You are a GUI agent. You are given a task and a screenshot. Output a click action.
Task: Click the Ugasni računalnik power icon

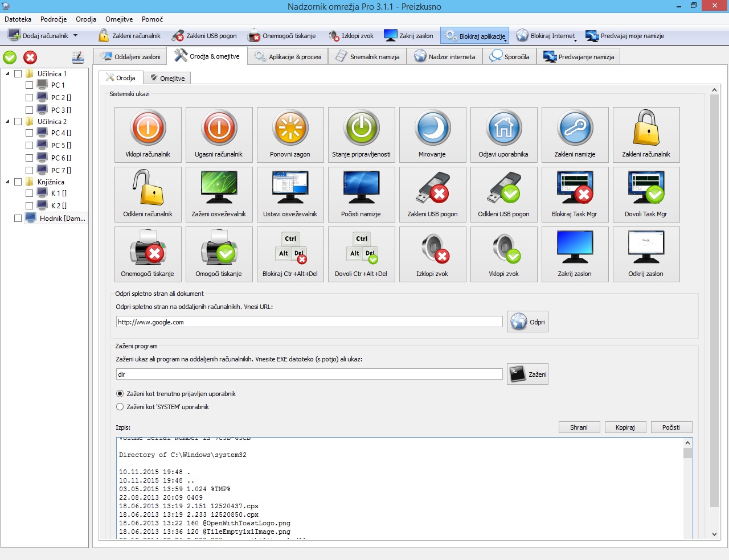(219, 129)
